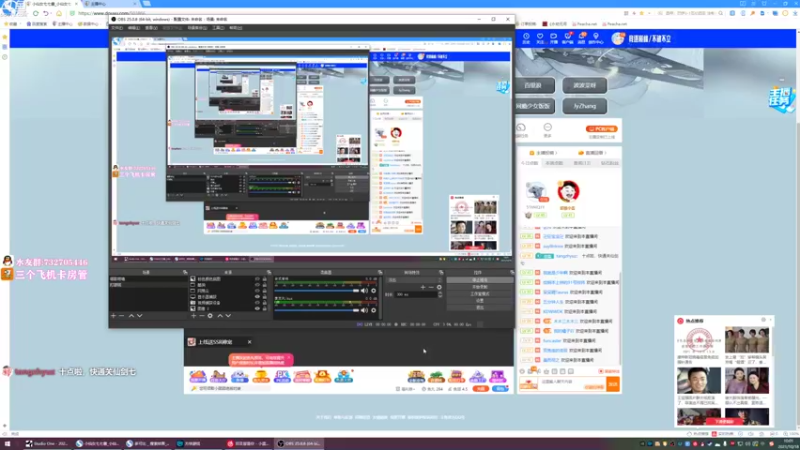
Task: Remove the scene transition with the minus icon
Action: [x=431, y=287]
